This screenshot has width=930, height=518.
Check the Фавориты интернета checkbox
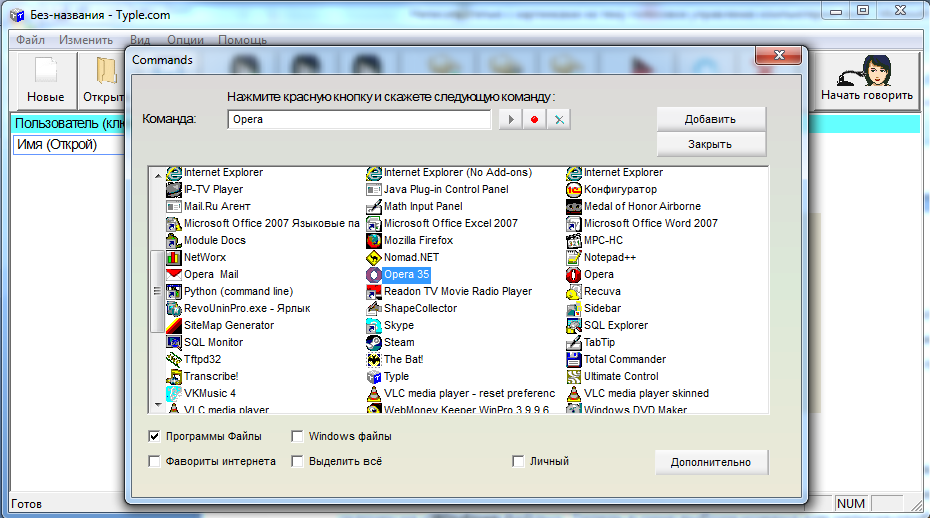pos(154,462)
